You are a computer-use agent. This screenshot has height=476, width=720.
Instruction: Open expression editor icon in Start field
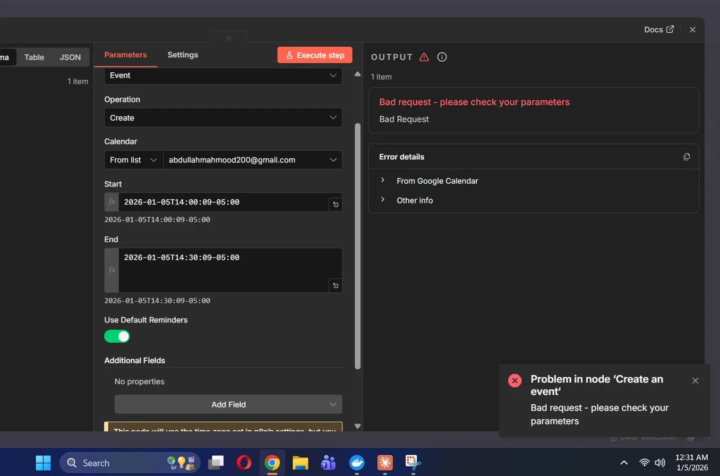pyautogui.click(x=336, y=205)
